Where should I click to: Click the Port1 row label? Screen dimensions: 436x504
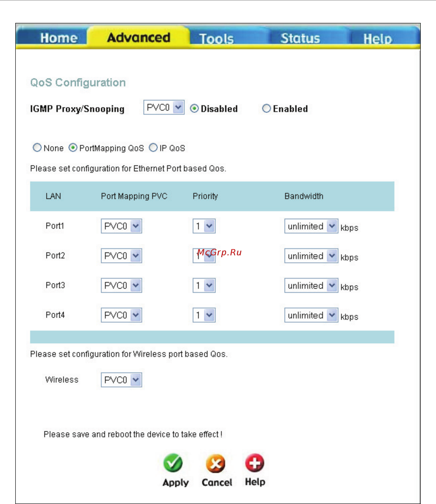click(x=55, y=226)
